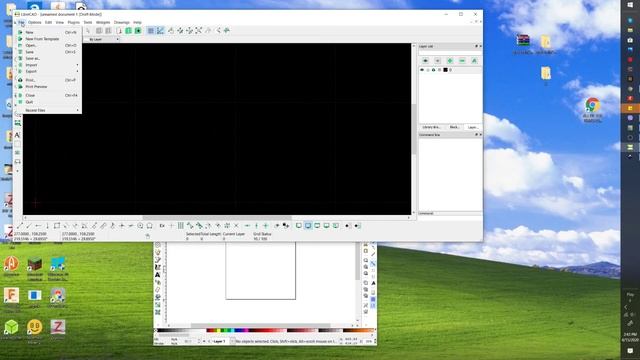This screenshot has width=640, height=360.
Task: Choose Print... in the File menu
Action: click(48, 80)
